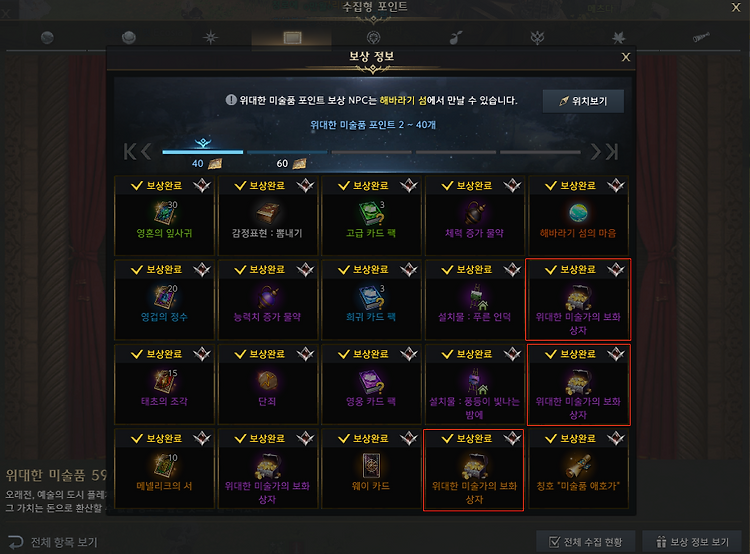Image resolution: width=750 pixels, height=554 pixels.
Task: Click the 위치보기 location button
Action: [x=583, y=101]
